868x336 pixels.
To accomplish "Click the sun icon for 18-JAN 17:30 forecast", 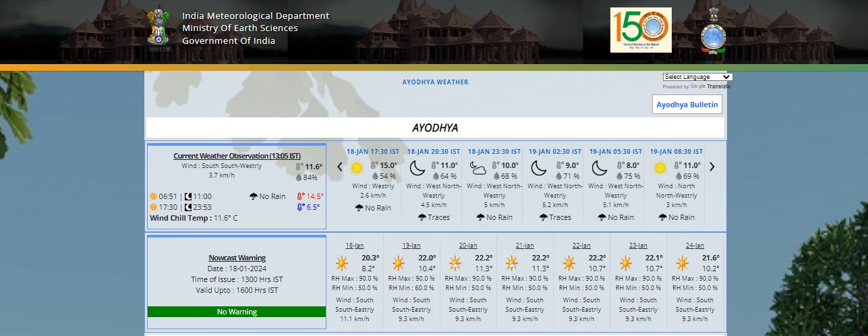I will (x=357, y=167).
